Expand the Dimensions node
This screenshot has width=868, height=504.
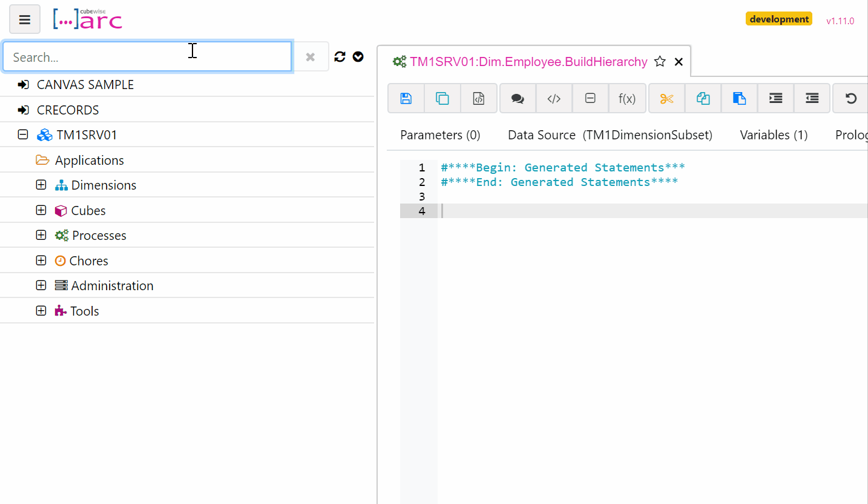point(41,185)
